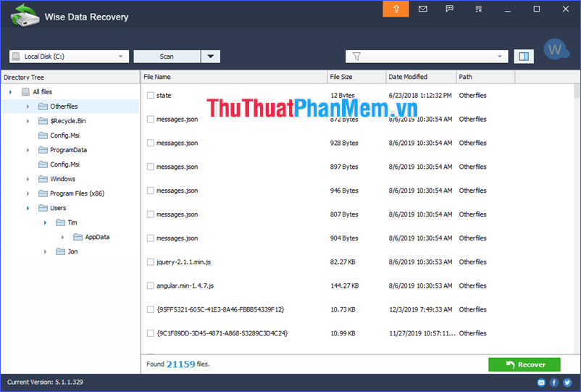Screen dimensions: 581x392
Task: Expand the AppData tree node
Action: pos(62,237)
